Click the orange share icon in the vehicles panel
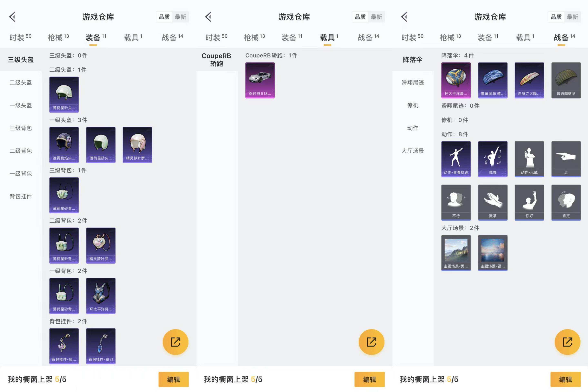This screenshot has width=588, height=392. point(371,342)
